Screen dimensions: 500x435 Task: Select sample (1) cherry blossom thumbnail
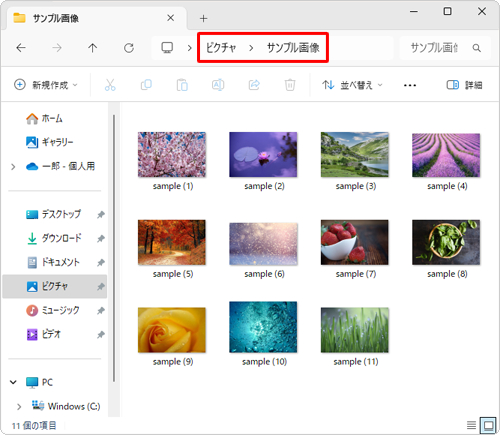click(x=172, y=154)
